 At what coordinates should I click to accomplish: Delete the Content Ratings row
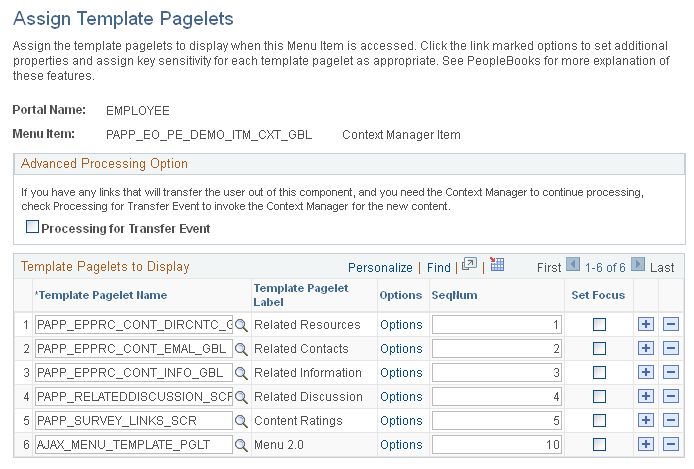pos(671,420)
